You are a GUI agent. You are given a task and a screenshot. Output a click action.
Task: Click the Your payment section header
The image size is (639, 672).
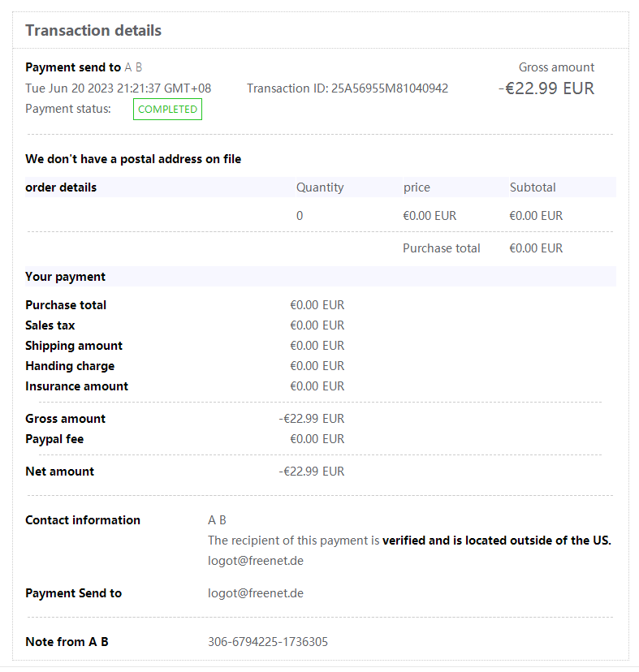(66, 277)
